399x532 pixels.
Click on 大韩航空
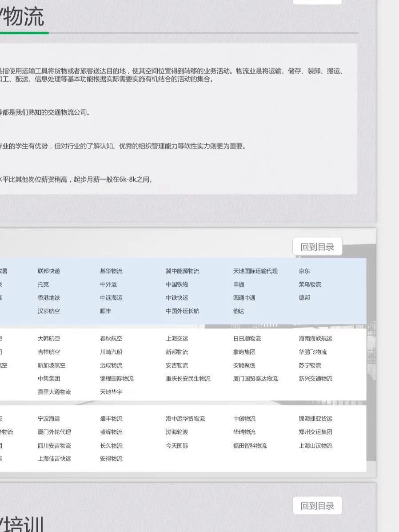[49, 338]
